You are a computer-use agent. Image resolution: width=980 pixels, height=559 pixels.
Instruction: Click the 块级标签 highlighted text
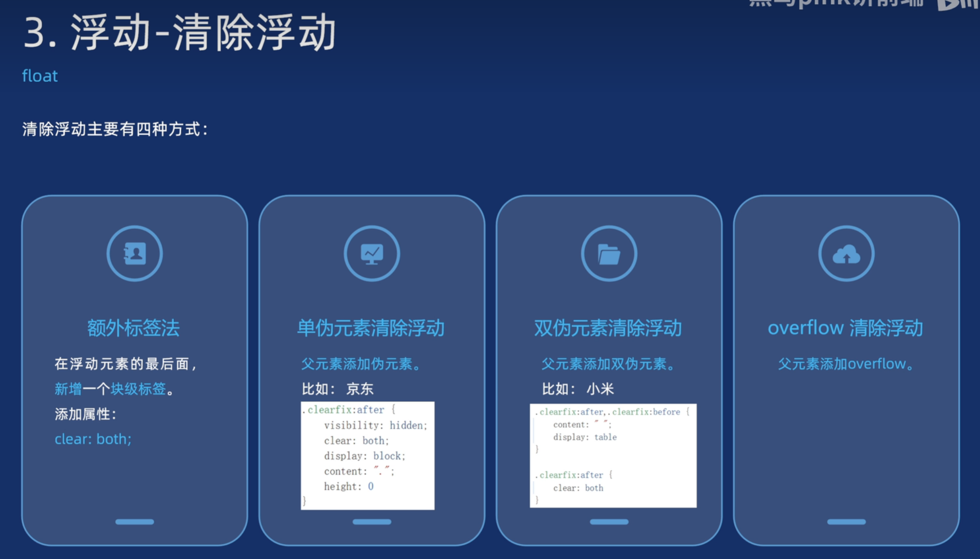(138, 389)
